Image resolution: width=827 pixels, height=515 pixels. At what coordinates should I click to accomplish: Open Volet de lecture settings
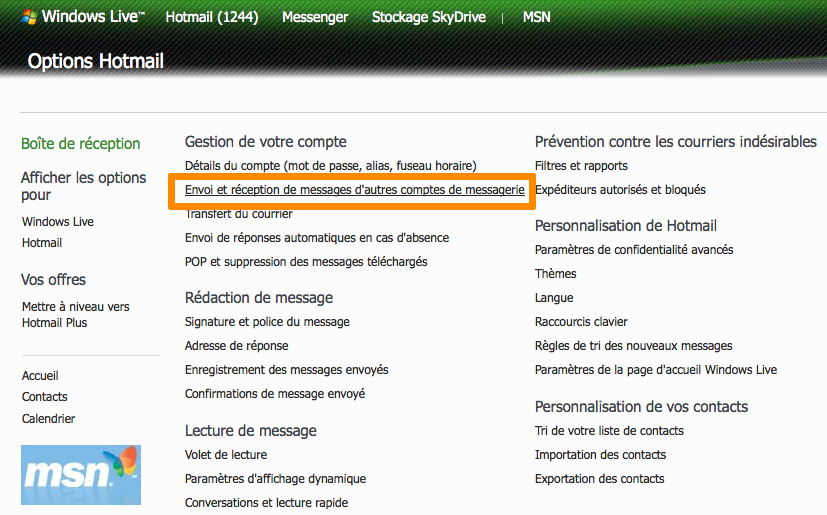(x=226, y=455)
